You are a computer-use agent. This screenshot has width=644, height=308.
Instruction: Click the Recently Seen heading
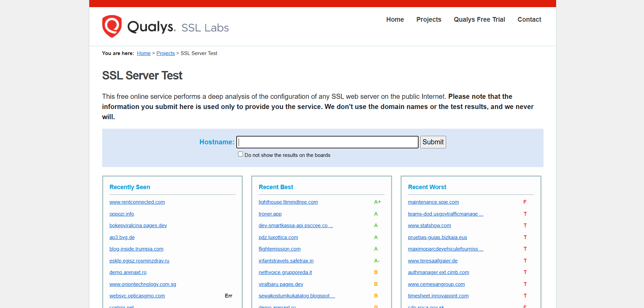130,187
